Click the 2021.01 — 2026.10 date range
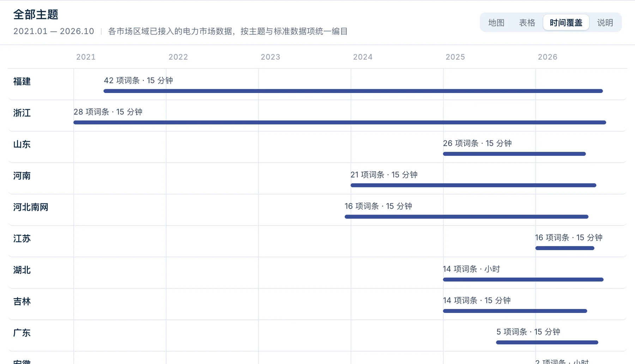 click(54, 31)
